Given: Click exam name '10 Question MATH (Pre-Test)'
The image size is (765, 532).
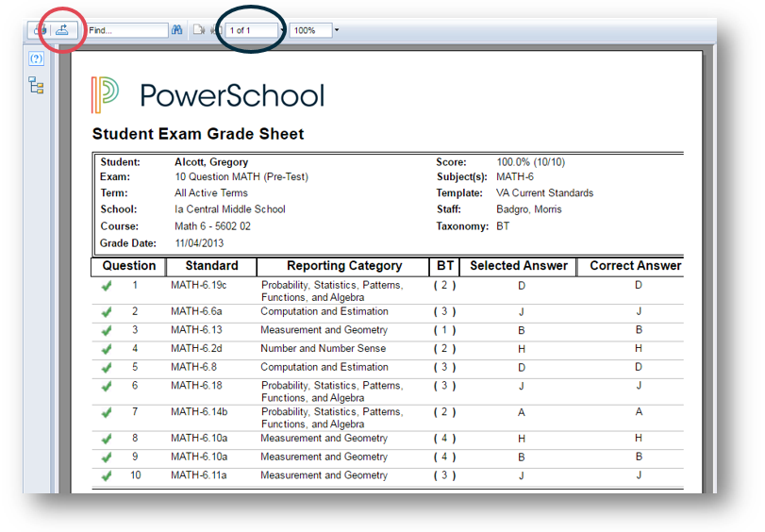Looking at the screenshot, I should (241, 176).
